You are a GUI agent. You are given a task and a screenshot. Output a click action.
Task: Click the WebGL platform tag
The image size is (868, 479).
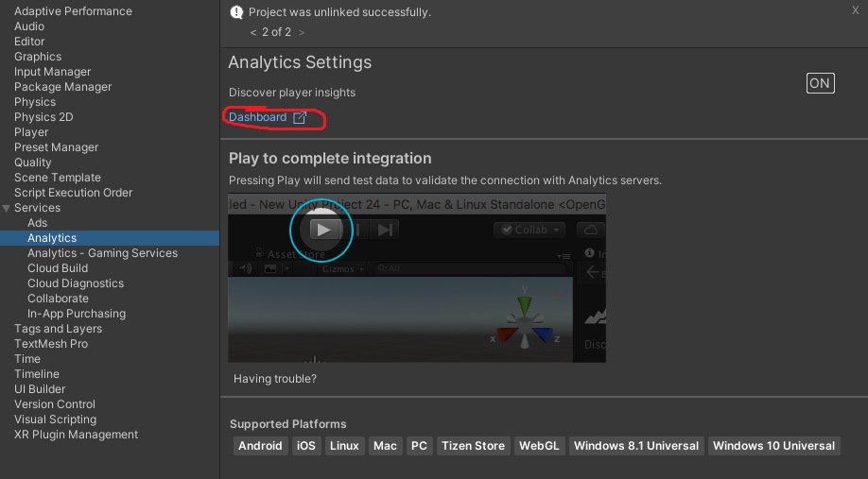point(539,446)
